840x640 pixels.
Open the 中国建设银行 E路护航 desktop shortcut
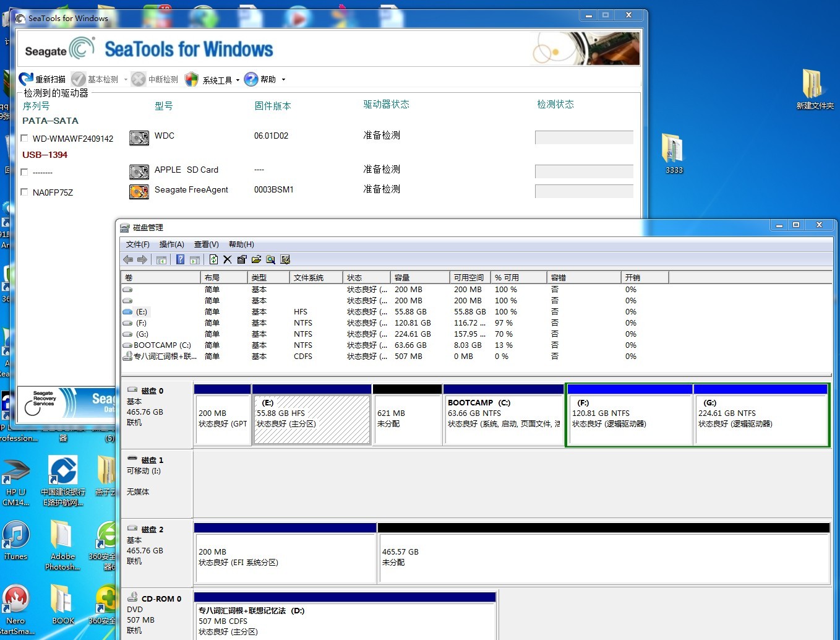[x=63, y=482]
